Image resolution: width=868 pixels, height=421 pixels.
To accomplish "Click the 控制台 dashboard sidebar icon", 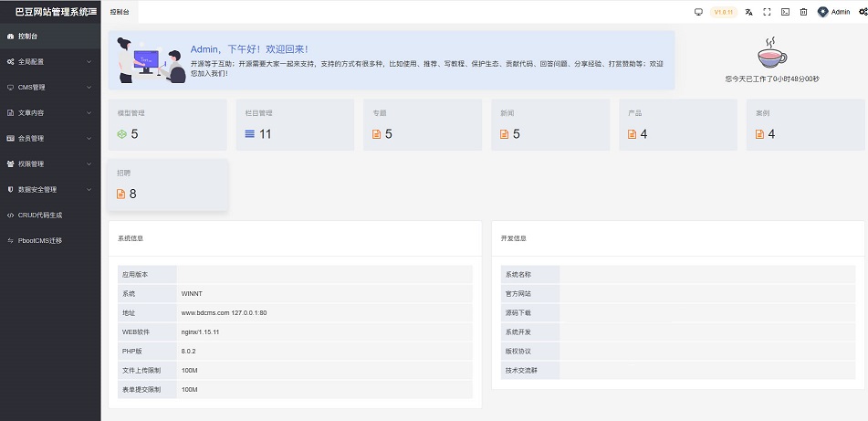I will pos(11,37).
